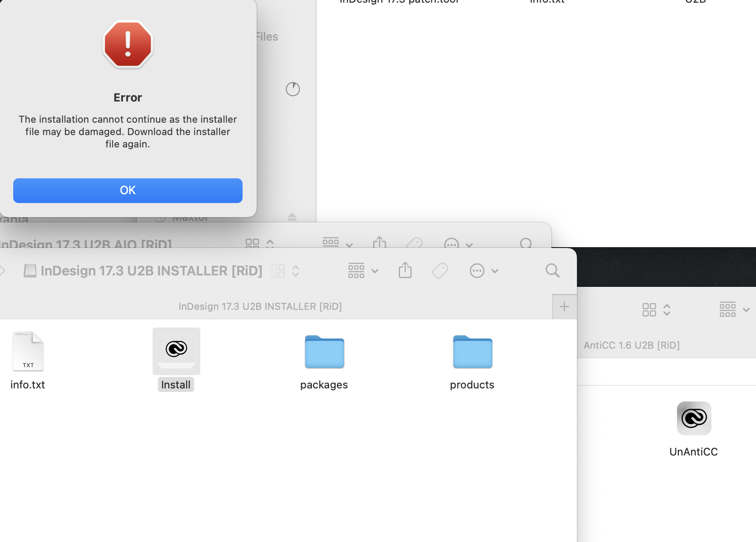Click the Install file name label
Screen dimensions: 756x542
pyautogui.click(x=176, y=385)
